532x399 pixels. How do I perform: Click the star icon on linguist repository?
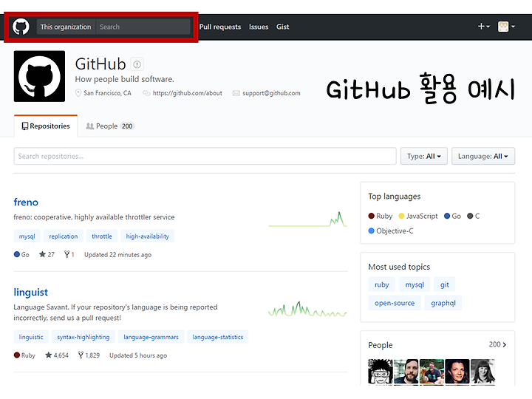tap(49, 355)
